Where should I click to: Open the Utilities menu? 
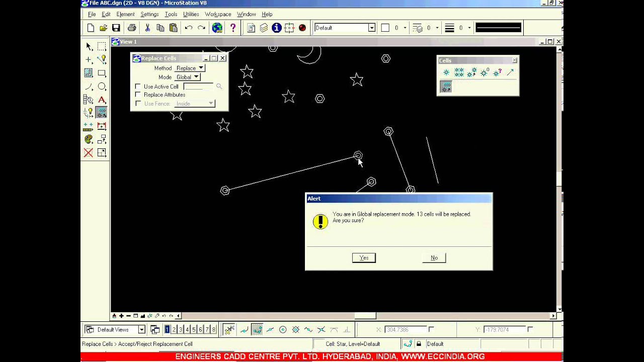pos(191,14)
